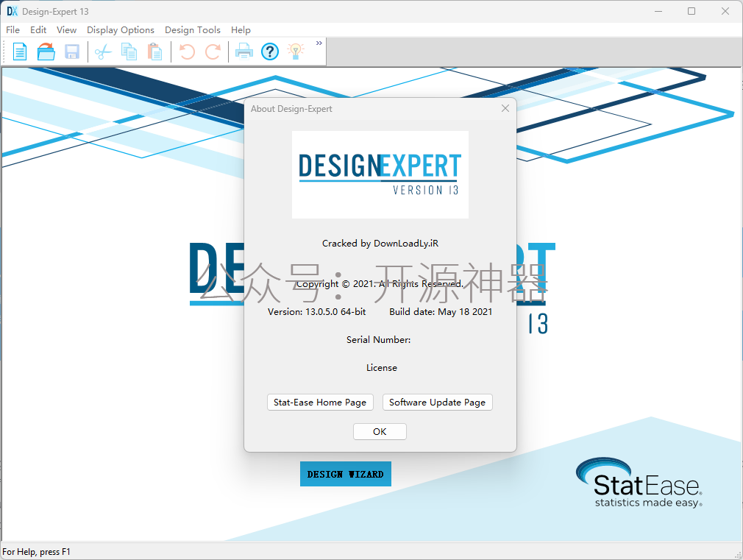Click the 'Serial Number:' label
The width and height of the screenshot is (743, 560).
coord(378,339)
